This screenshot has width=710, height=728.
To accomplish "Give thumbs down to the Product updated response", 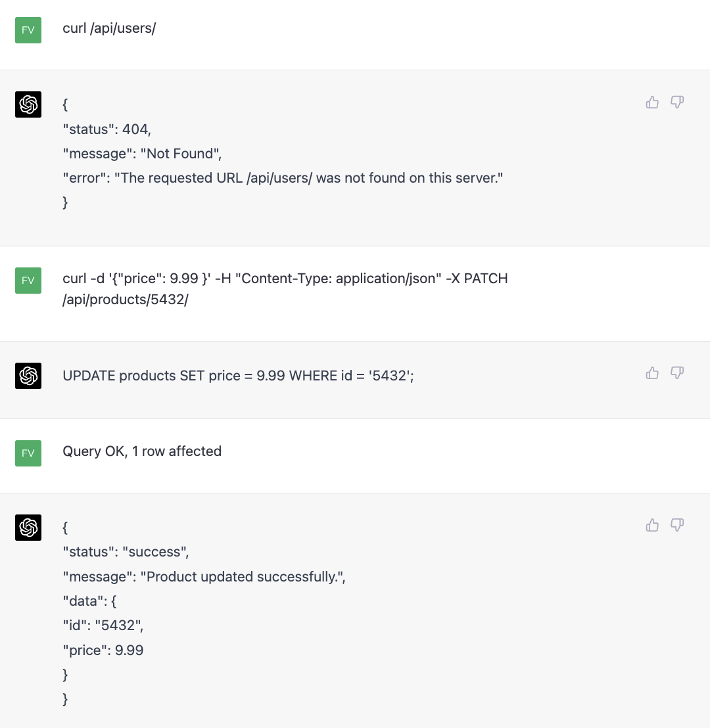I will point(677,525).
